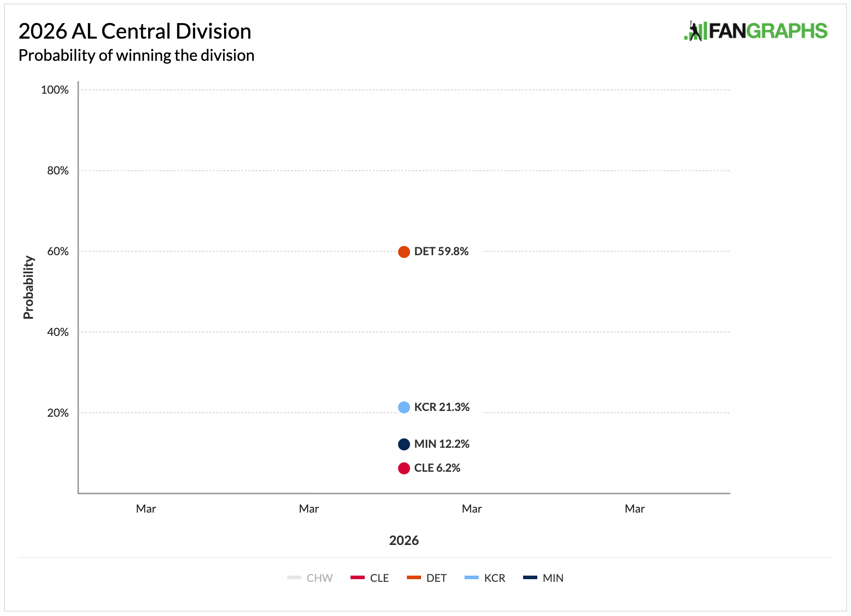This screenshot has width=851, height=616.
Task: Select the "CLE 6.2%" data label
Action: (437, 468)
